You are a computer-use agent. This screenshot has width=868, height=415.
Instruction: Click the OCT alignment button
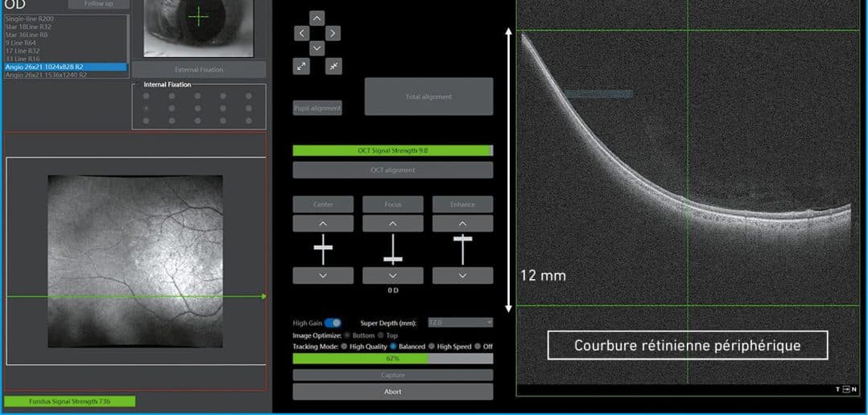[392, 171]
